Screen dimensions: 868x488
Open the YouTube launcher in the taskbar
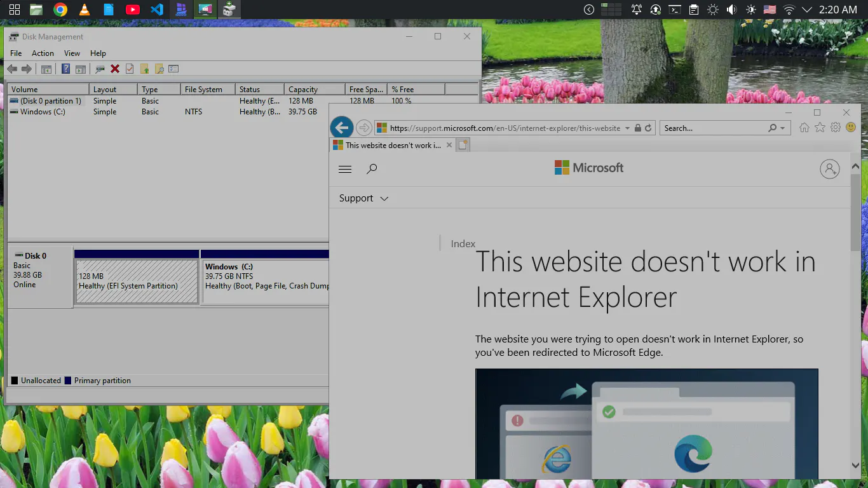(133, 10)
